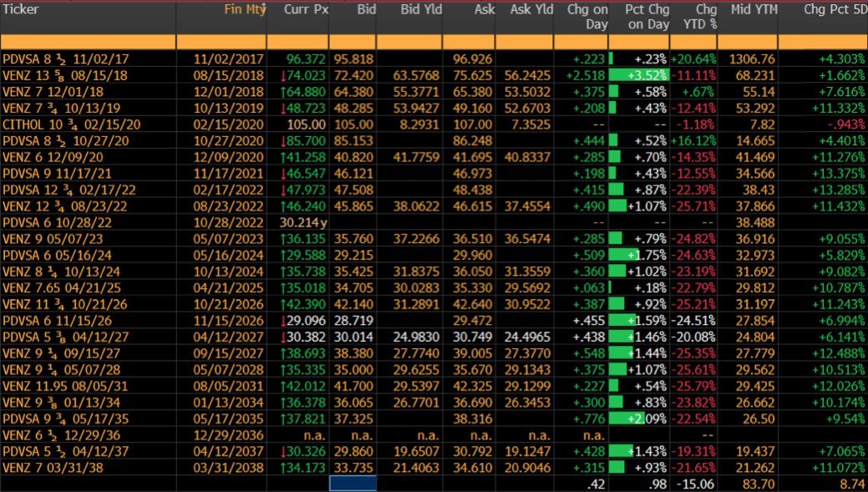Click the ask price 107.00
The width and height of the screenshot is (868, 492).
click(x=472, y=124)
